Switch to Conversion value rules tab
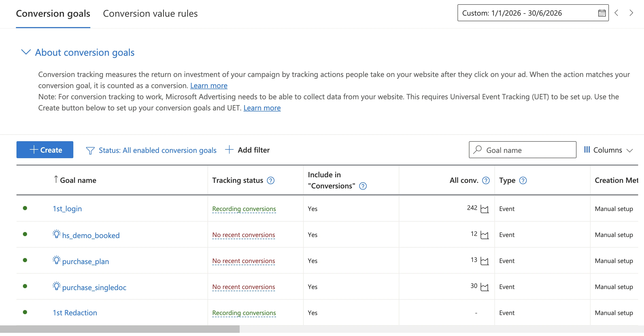The image size is (644, 336). [150, 14]
